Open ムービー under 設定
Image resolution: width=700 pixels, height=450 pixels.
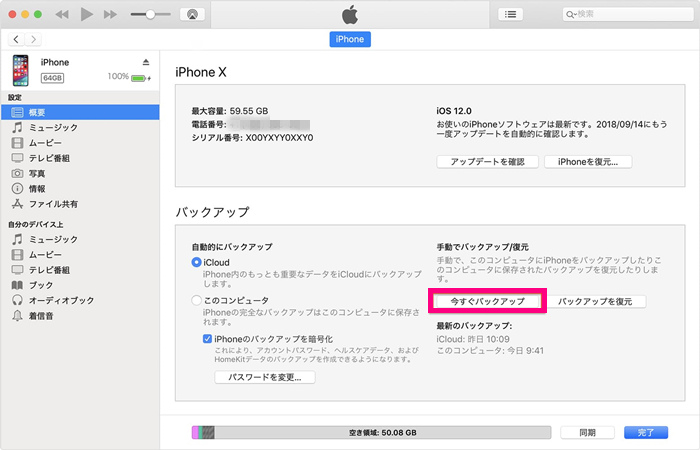(80, 143)
